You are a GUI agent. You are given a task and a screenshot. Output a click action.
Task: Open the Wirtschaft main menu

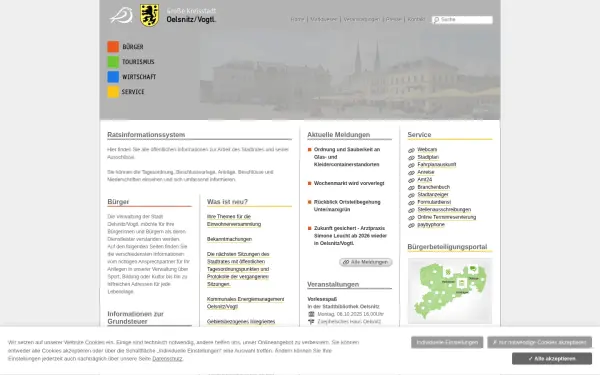[139, 77]
